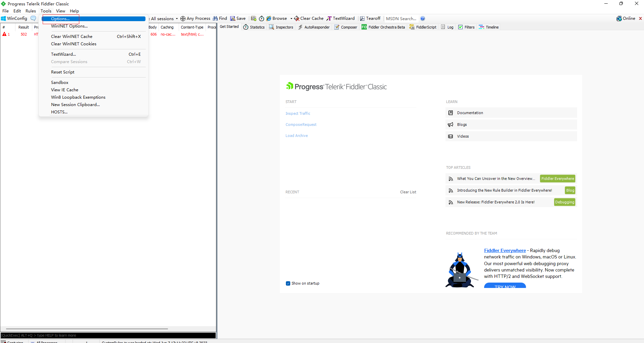
Task: Select Clear WinINET Cookies menu item
Action: (x=93, y=44)
